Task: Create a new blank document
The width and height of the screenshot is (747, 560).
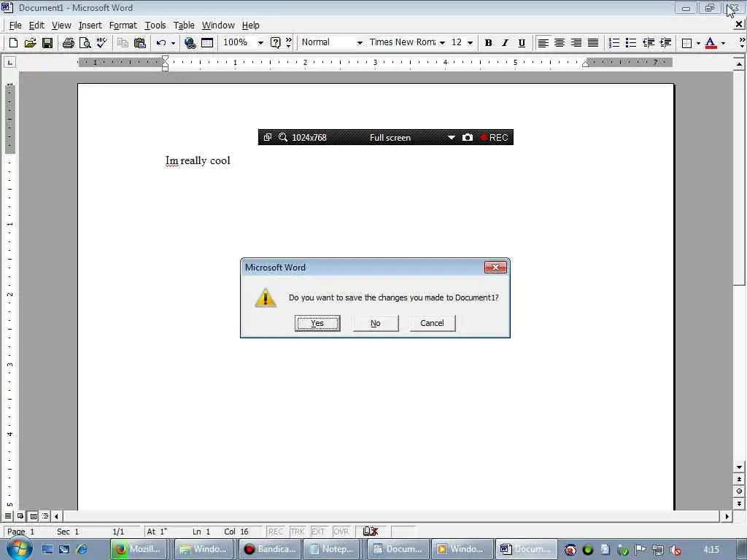Action: 13,43
